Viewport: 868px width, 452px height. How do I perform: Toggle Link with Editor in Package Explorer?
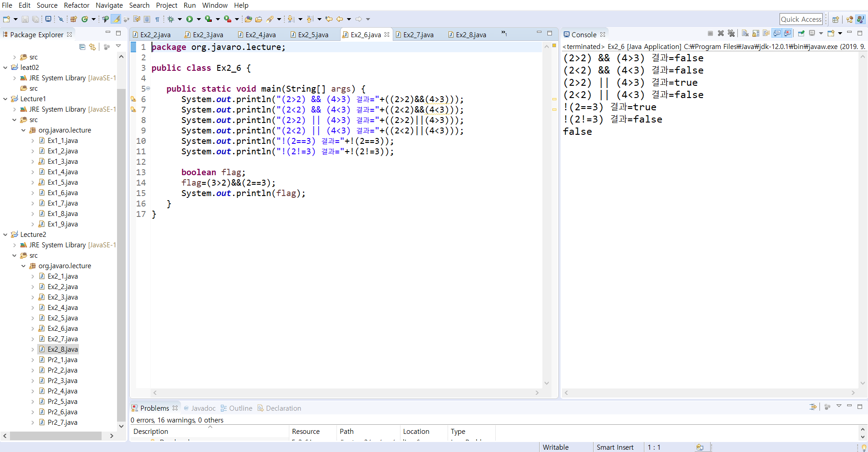coord(93,47)
